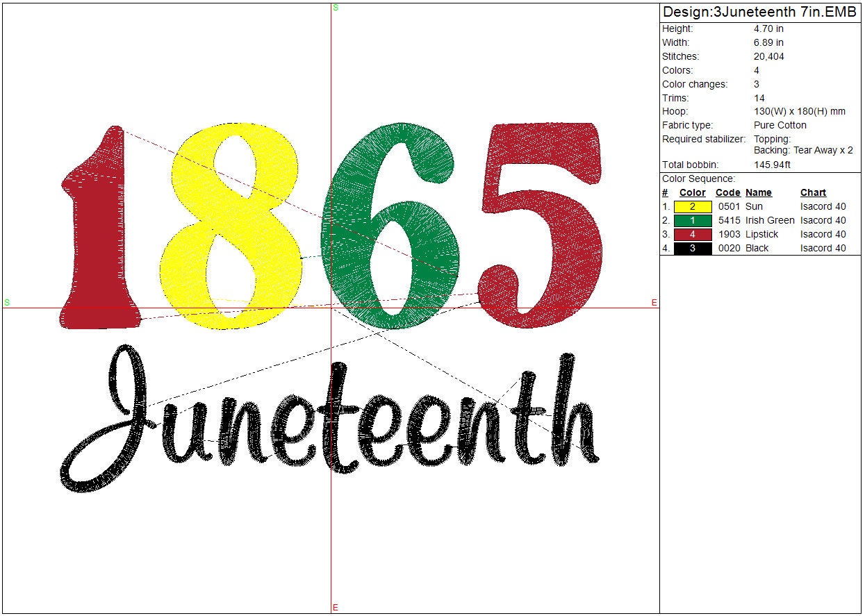Pick the red Lipstick color swatch
The image size is (865, 616).
(693, 235)
